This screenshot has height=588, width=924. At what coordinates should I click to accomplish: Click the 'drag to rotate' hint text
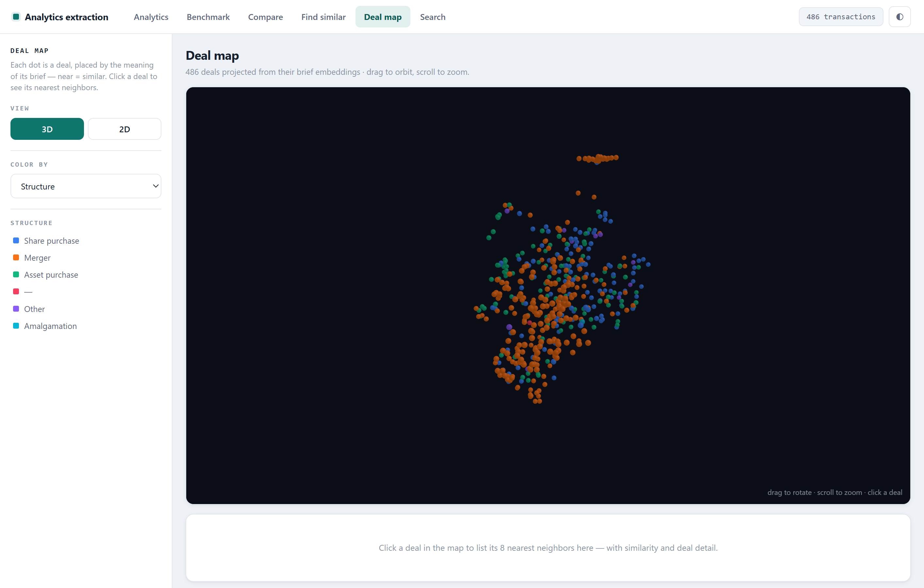[834, 493]
